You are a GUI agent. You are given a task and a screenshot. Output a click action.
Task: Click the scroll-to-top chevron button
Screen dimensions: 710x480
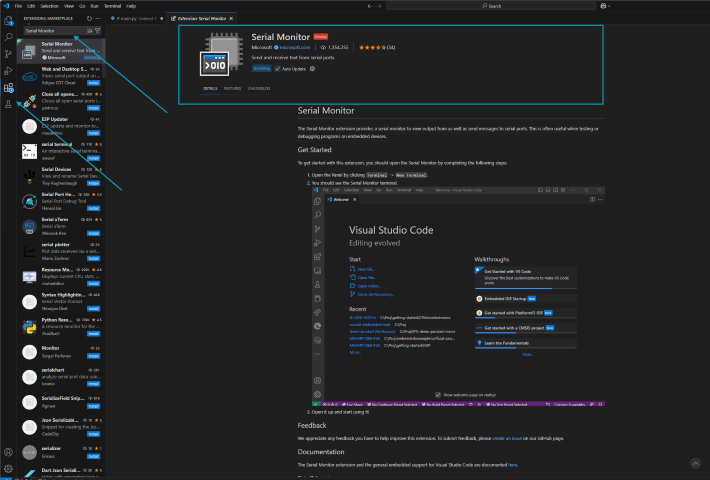696,463
